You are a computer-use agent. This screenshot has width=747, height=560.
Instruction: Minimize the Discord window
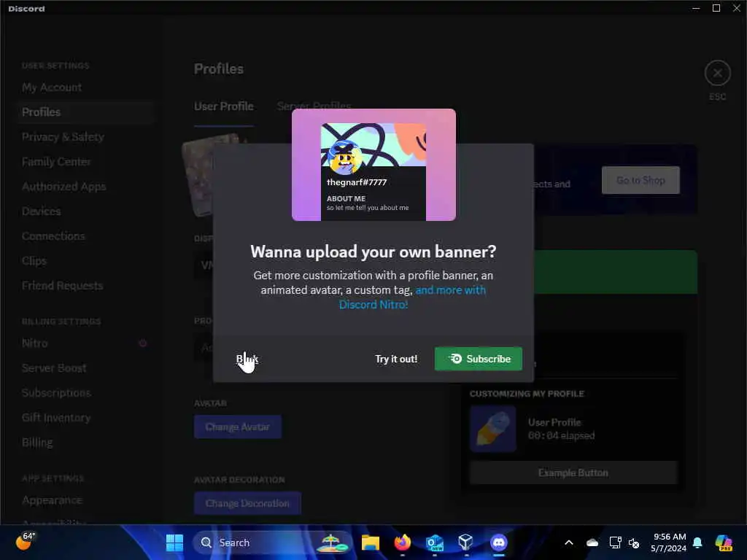coord(696,8)
